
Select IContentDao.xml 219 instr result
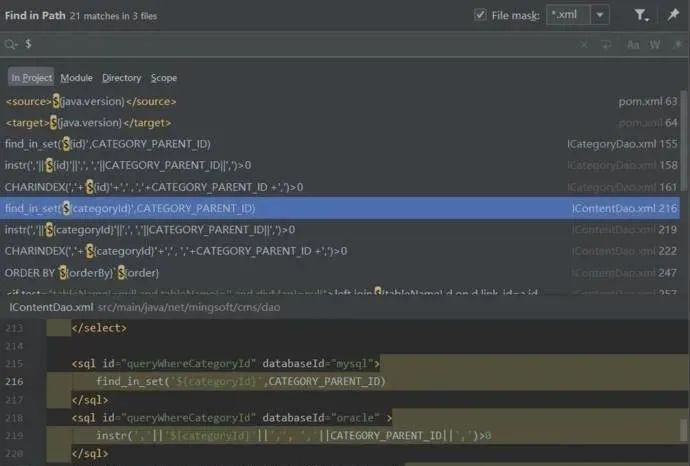pos(340,230)
